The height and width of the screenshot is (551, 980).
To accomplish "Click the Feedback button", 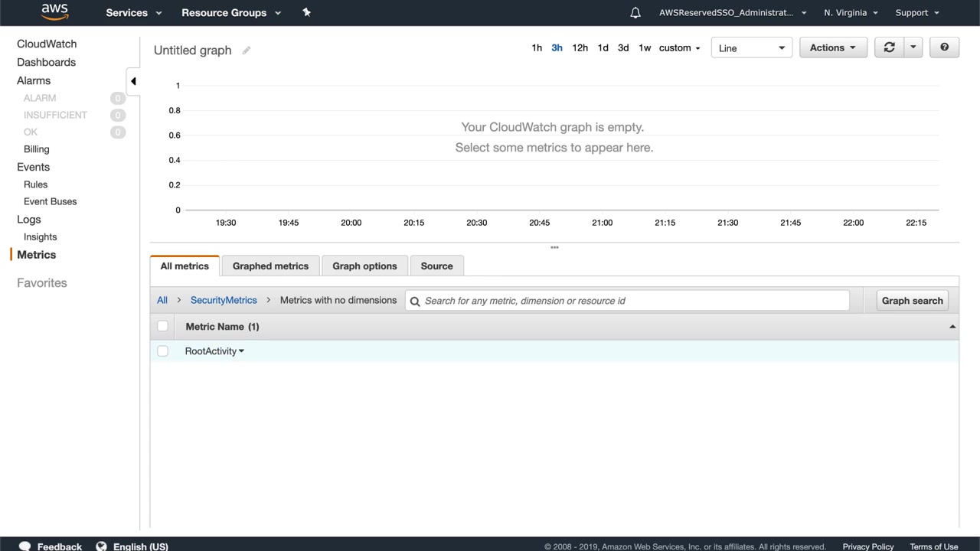I will click(59, 546).
